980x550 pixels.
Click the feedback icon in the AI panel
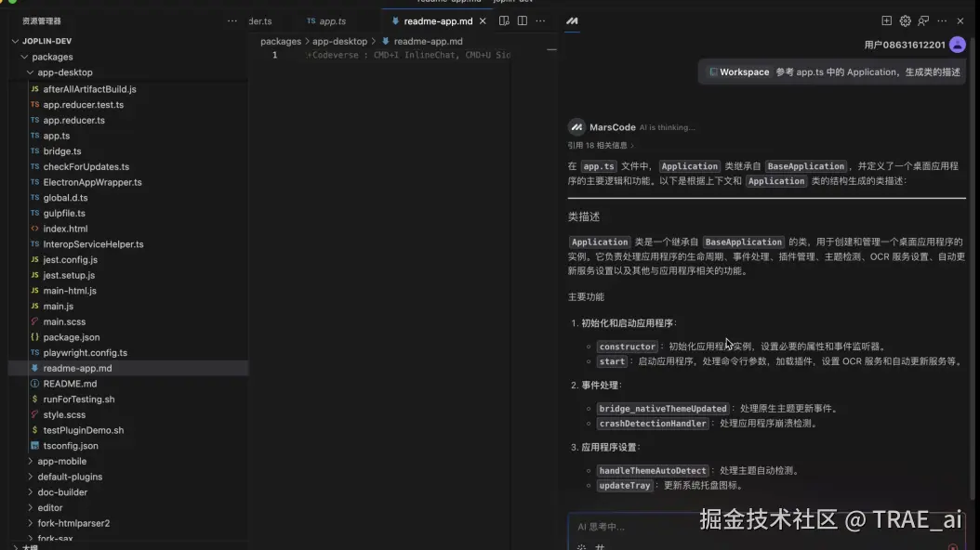click(x=922, y=20)
